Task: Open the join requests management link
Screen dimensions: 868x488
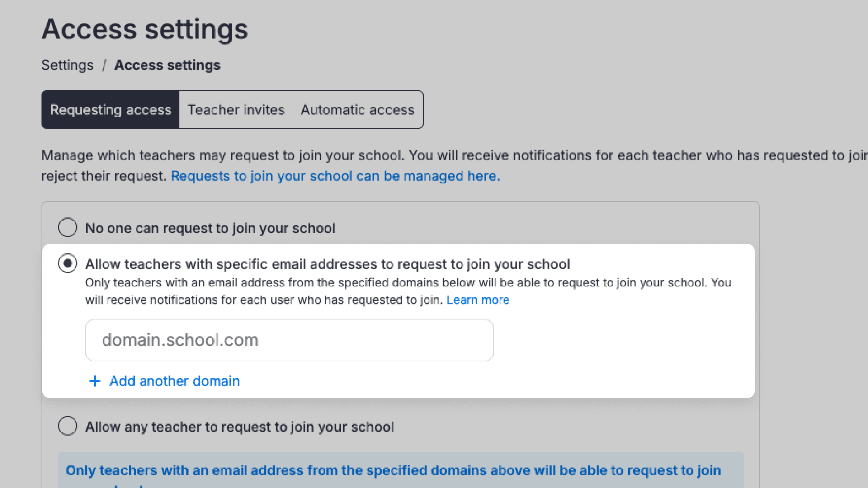Action: 335,176
